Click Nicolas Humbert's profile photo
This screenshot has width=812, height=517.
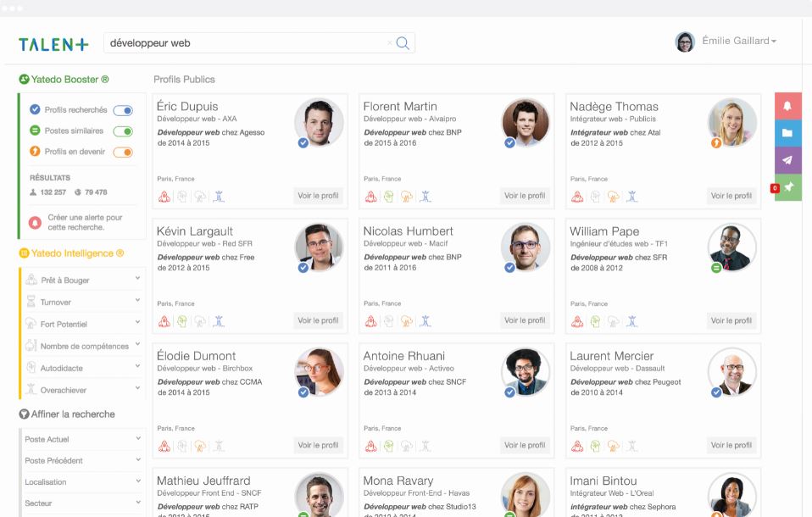point(526,247)
